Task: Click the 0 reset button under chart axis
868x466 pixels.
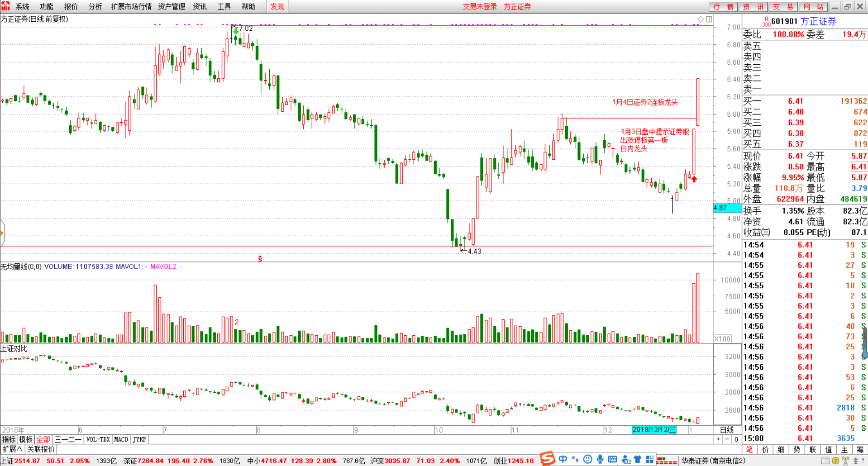Action: 736,439
